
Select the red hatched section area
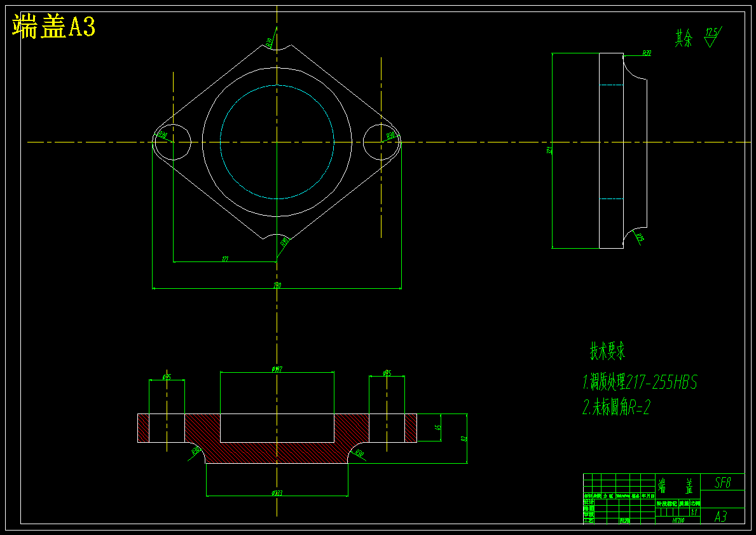point(277,452)
